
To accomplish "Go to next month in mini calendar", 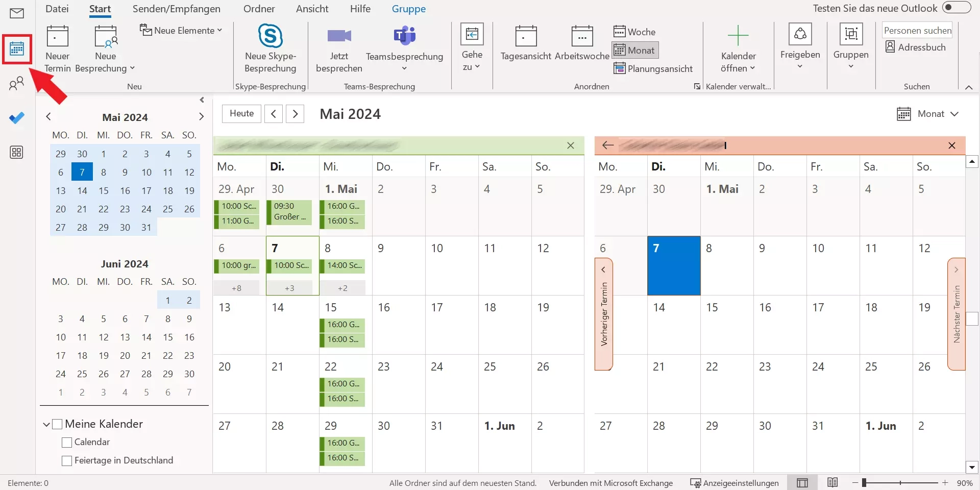I will [x=202, y=117].
